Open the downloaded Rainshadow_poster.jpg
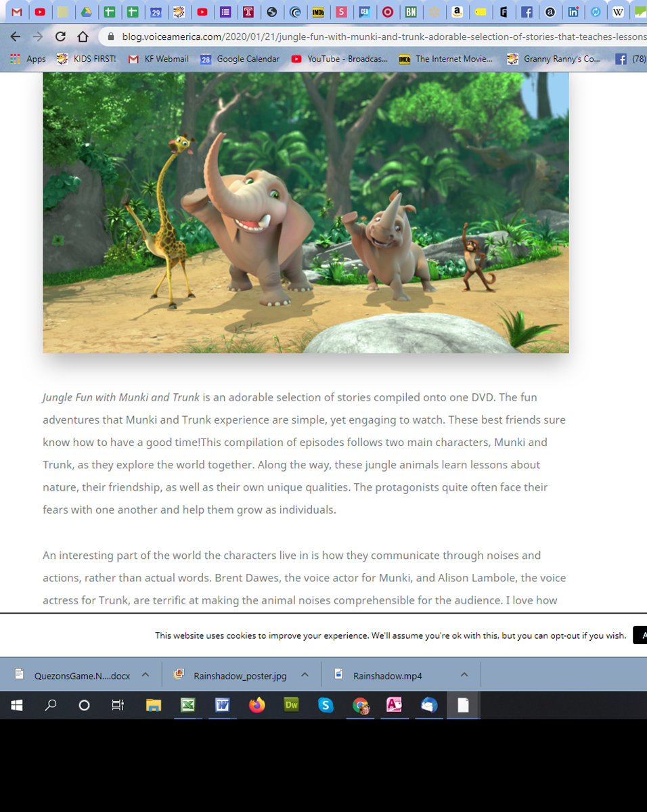Screen dimensions: 647x812 coord(230,675)
